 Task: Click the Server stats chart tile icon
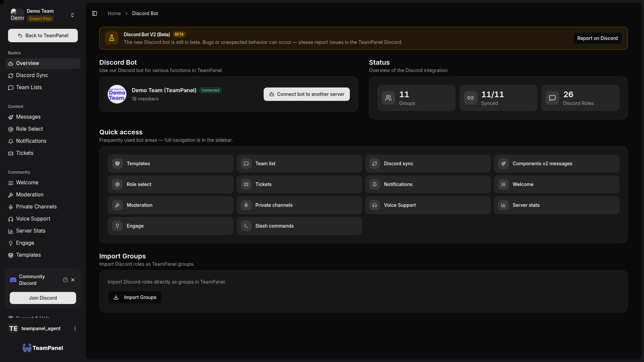pyautogui.click(x=503, y=205)
